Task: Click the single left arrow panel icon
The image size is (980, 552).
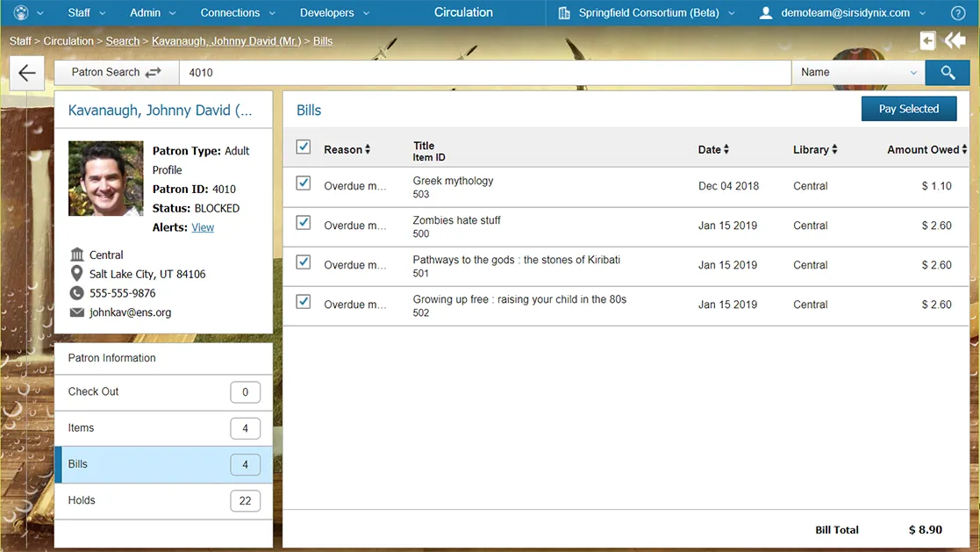Action: point(927,41)
